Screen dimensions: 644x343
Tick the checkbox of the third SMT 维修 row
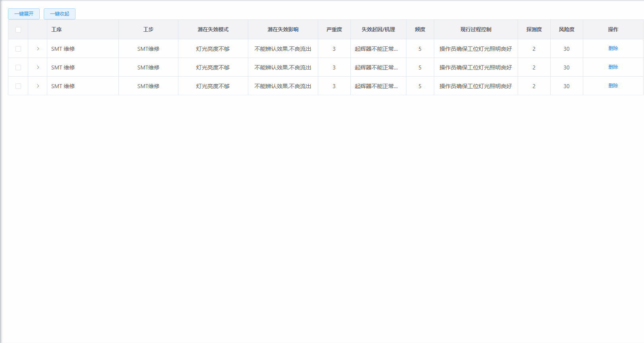click(18, 86)
